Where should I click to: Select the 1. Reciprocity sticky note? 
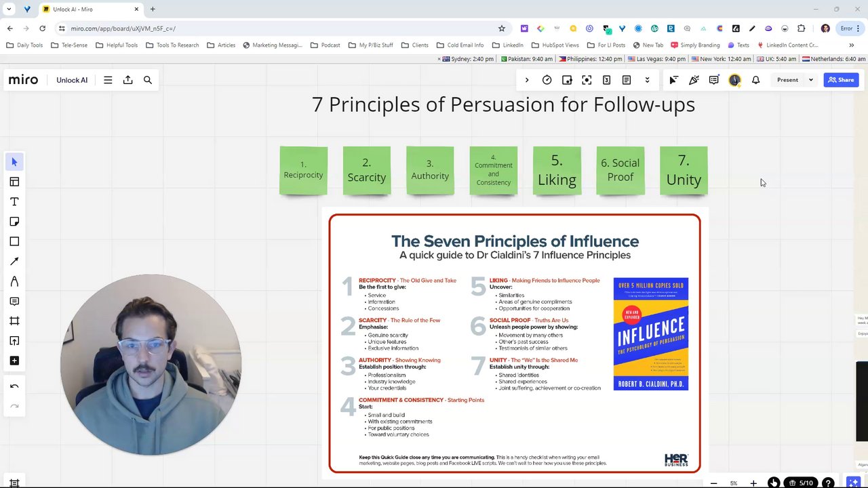click(x=303, y=171)
